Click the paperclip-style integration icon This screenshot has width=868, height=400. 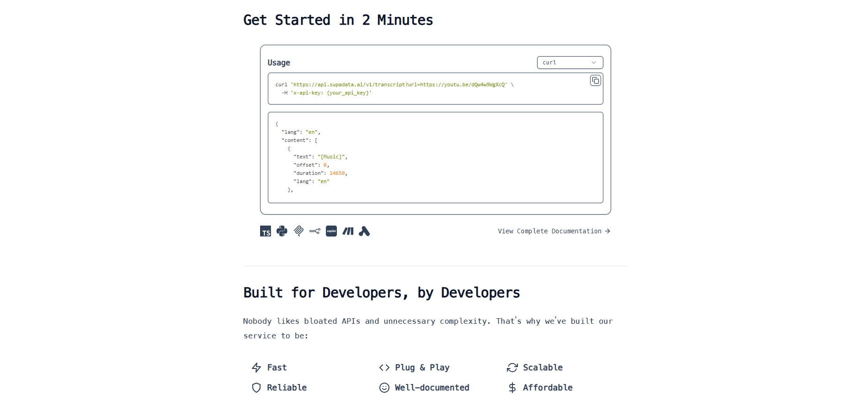pos(298,231)
